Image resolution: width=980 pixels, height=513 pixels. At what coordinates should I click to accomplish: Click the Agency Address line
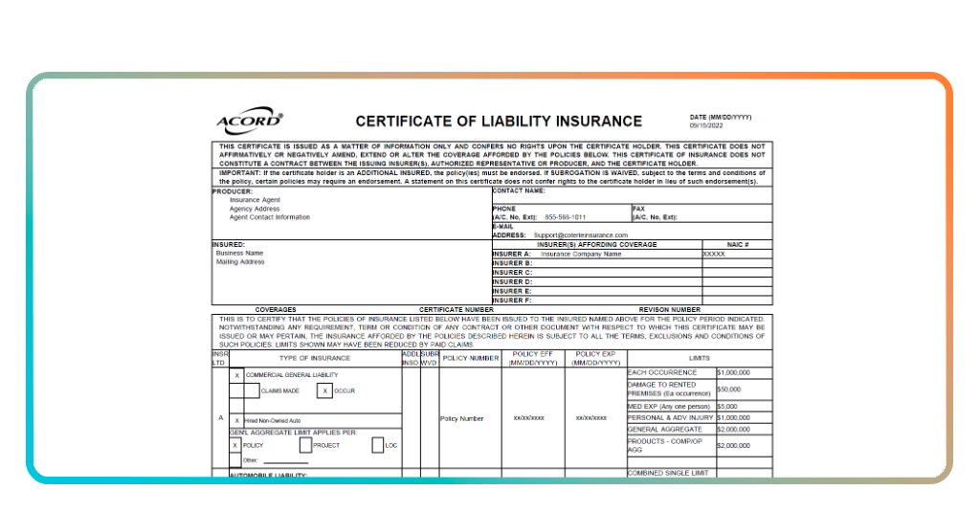[x=255, y=209]
